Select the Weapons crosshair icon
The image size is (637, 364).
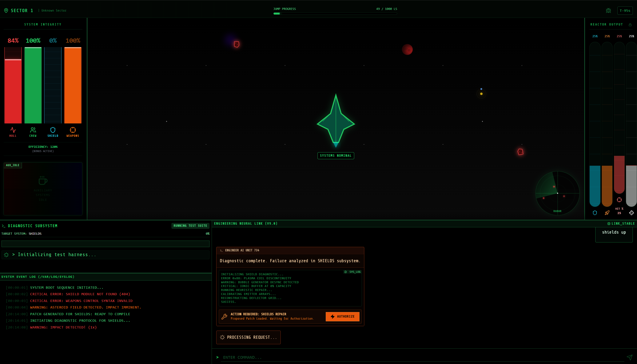point(73,130)
